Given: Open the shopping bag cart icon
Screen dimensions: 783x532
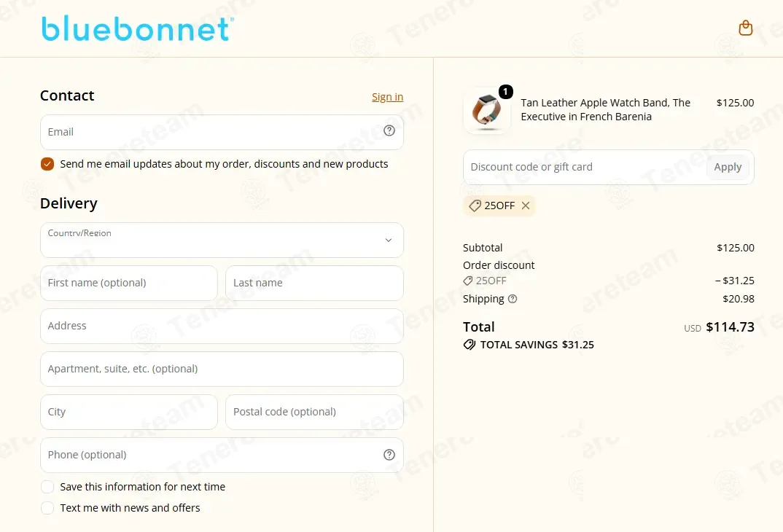Looking at the screenshot, I should pos(745,28).
